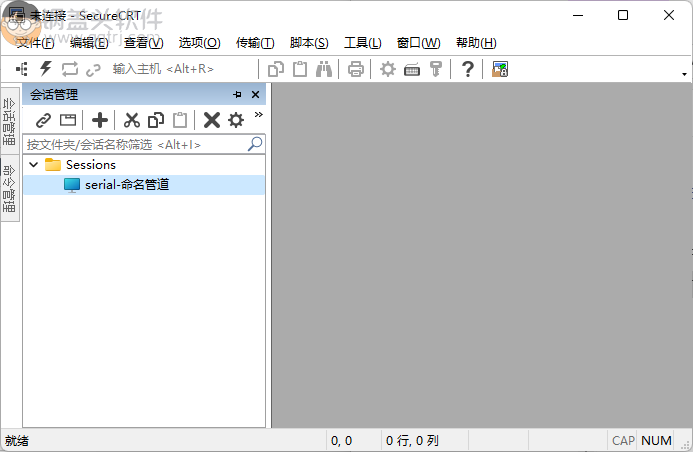The width and height of the screenshot is (693, 452).
Task: Click the Copy icon in the main toolbar
Action: click(x=276, y=69)
